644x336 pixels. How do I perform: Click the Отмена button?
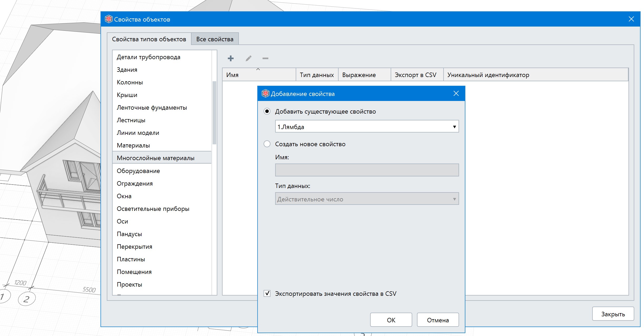tap(438, 320)
